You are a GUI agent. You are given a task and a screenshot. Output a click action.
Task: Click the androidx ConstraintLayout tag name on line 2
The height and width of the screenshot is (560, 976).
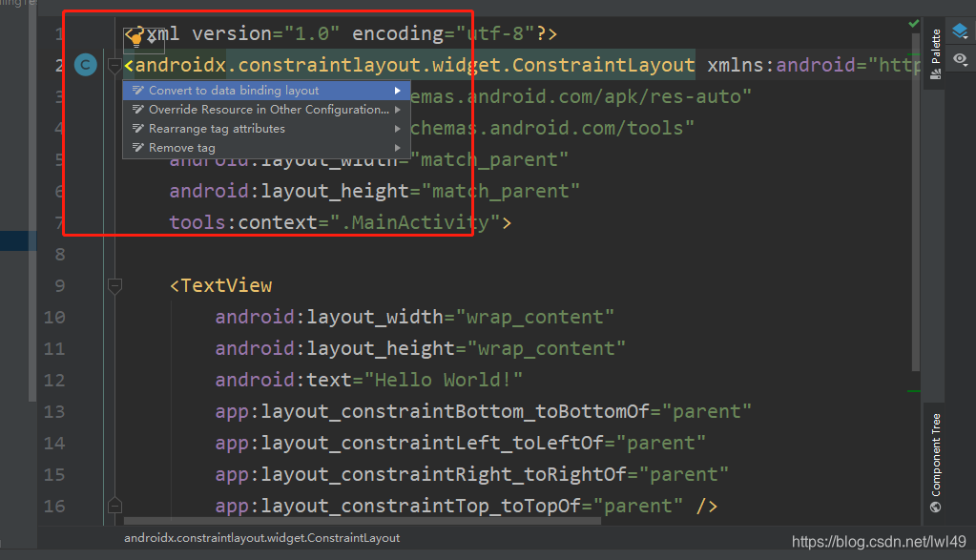point(415,65)
